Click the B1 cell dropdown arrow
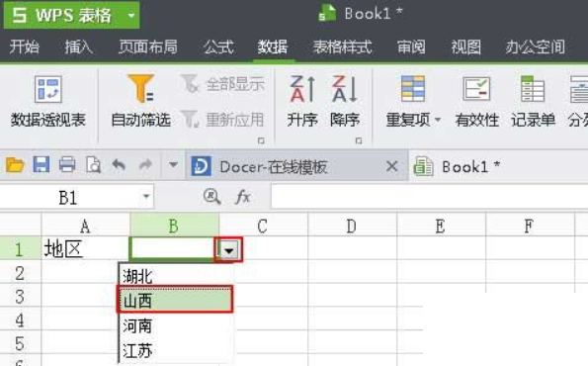This screenshot has height=366, width=588. coord(229,249)
